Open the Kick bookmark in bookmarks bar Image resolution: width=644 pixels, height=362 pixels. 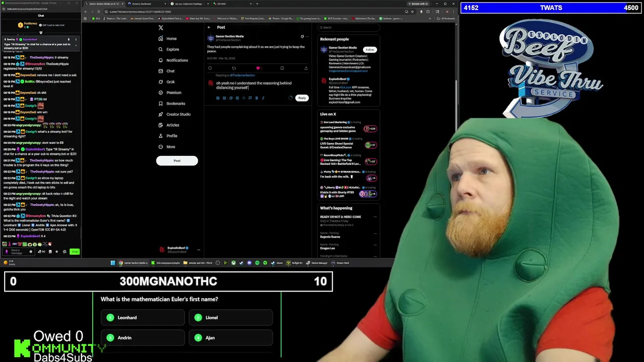pyautogui.click(x=96, y=19)
